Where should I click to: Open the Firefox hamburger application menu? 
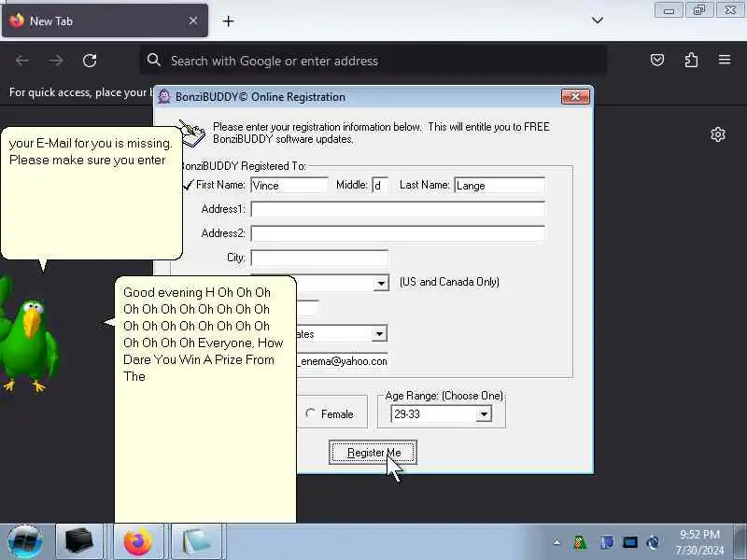coord(725,60)
